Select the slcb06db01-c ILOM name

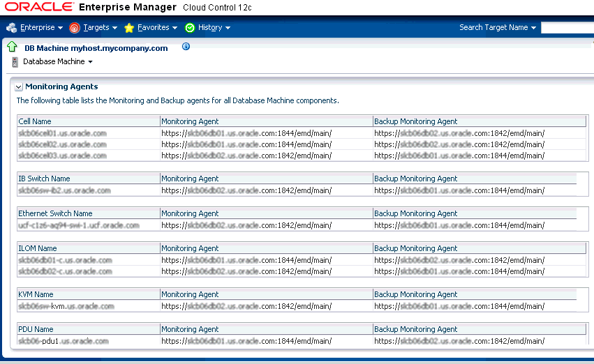click(65, 260)
